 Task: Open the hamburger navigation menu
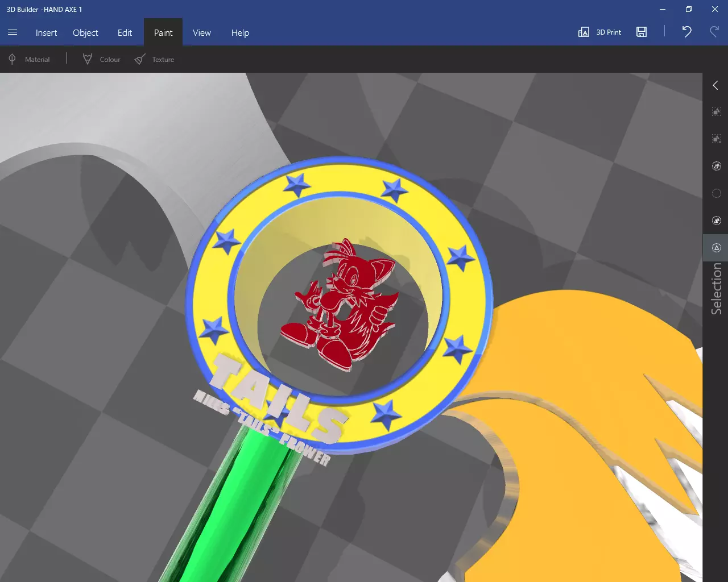[x=13, y=32]
